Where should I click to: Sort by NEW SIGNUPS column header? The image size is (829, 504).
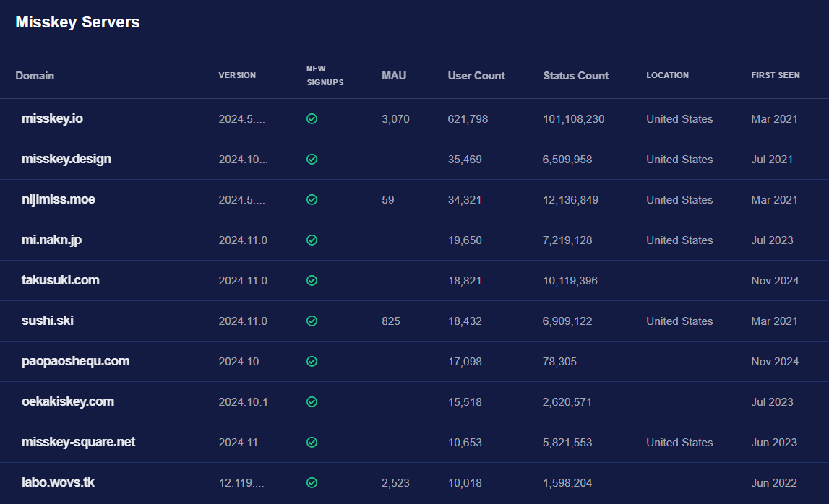click(325, 76)
